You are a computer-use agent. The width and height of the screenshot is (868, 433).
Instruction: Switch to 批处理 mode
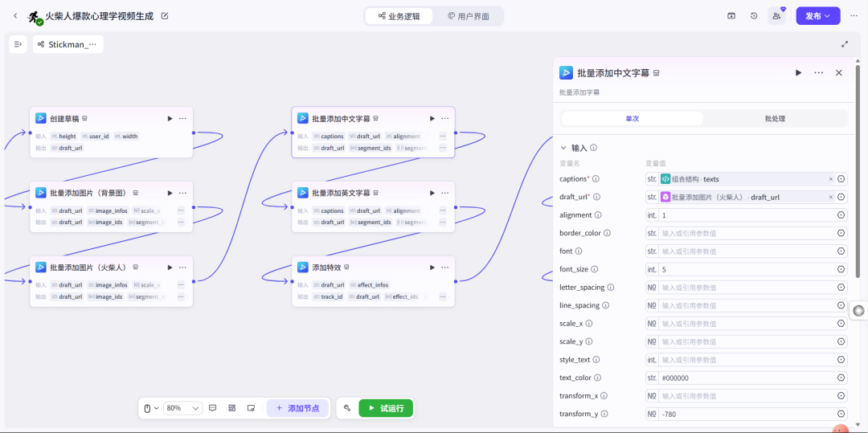click(775, 118)
